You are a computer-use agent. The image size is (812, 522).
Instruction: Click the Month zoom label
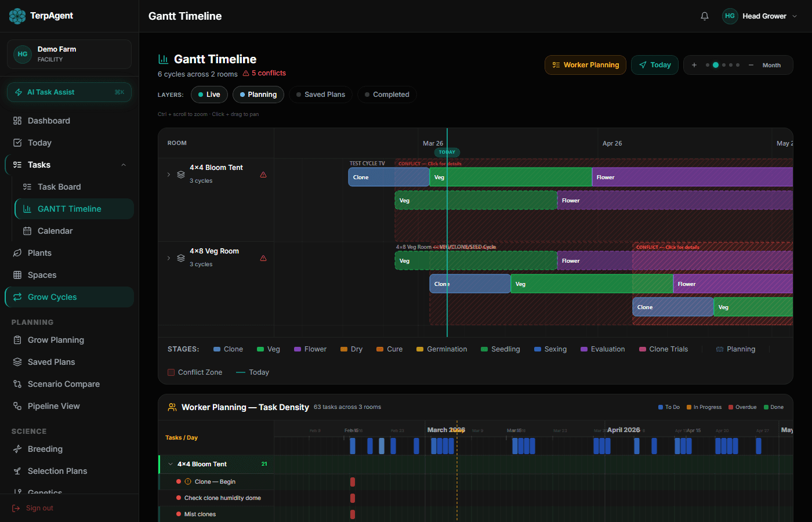pos(771,65)
